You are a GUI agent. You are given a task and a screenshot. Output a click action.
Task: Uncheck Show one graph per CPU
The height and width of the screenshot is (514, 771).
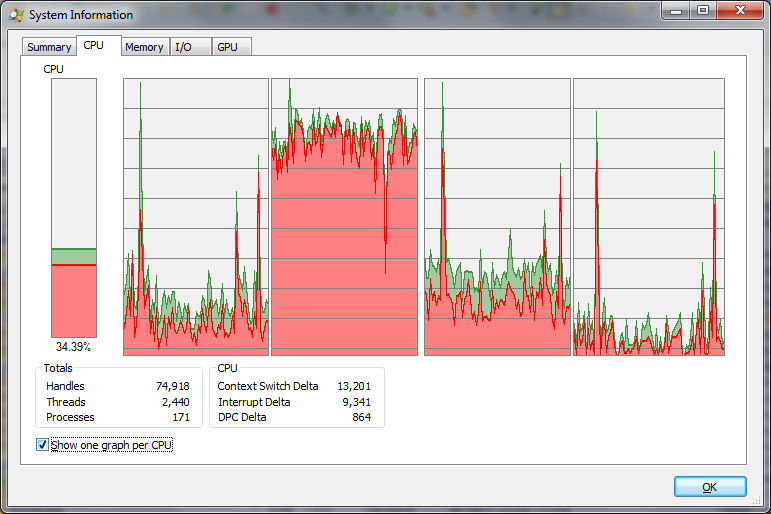(x=42, y=445)
